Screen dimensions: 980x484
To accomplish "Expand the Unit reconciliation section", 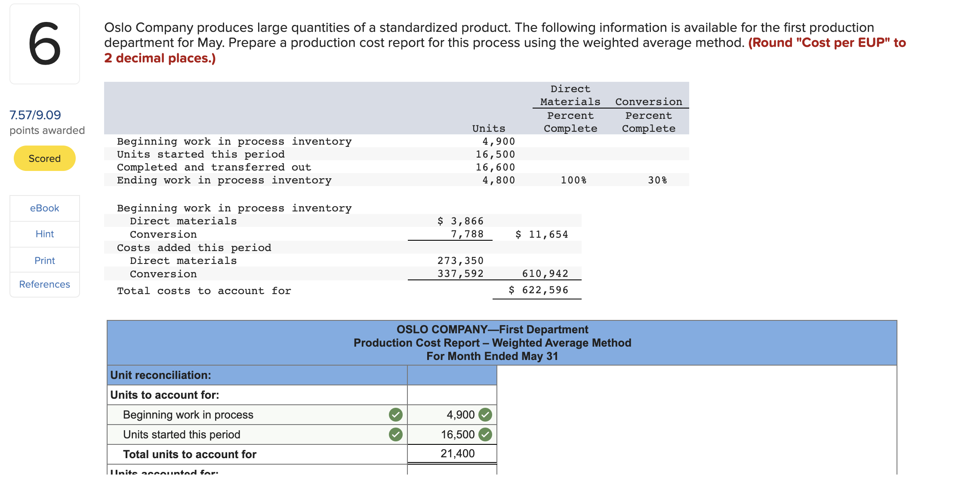I will [160, 375].
